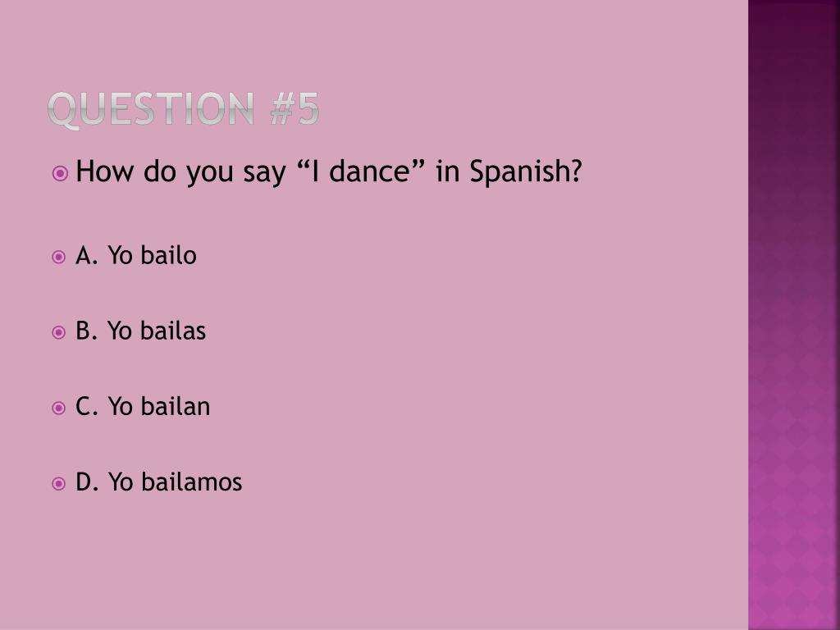Click the bullet icon beside answer A

[x=58, y=257]
